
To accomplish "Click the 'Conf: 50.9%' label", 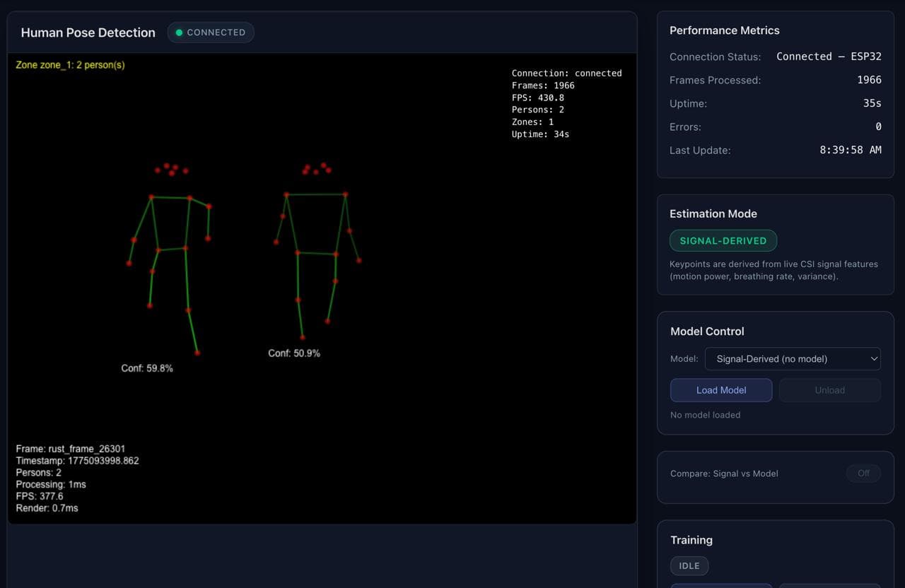I will coord(294,353).
